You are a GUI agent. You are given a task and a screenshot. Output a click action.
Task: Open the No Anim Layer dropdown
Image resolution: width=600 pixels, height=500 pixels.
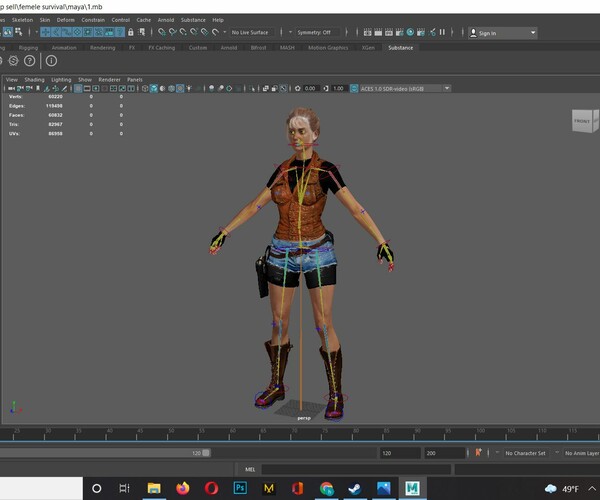582,453
